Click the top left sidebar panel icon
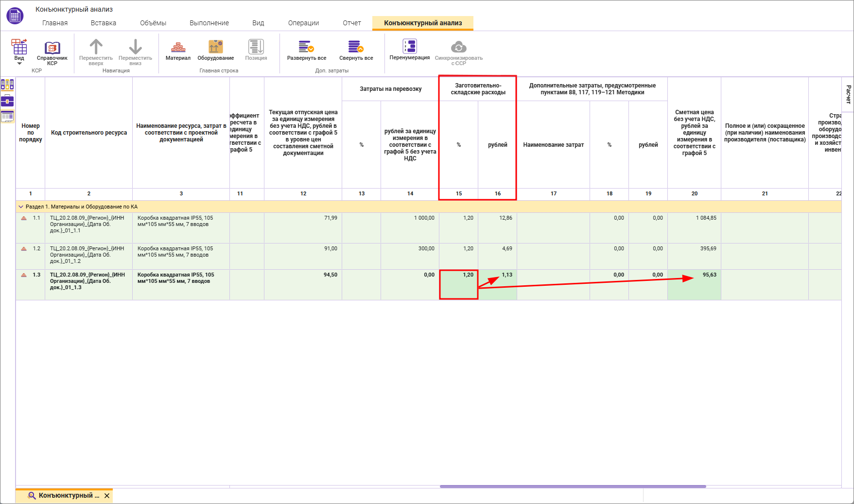854x504 pixels. coord(7,85)
